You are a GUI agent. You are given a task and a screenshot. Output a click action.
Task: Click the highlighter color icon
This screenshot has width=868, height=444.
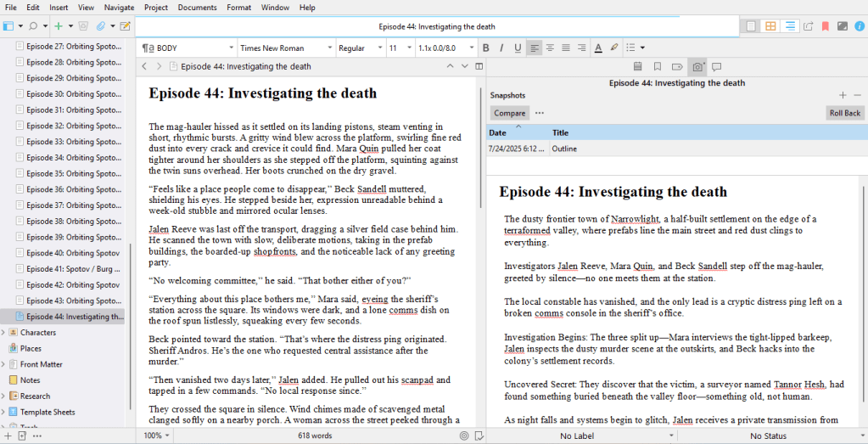click(614, 48)
